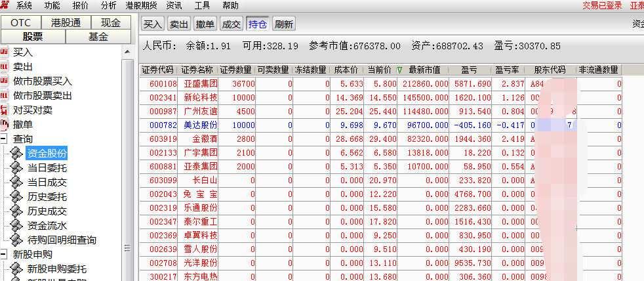The image size is (644, 281).
Task: Collapse the 查询 tree section
Action: coord(4,139)
